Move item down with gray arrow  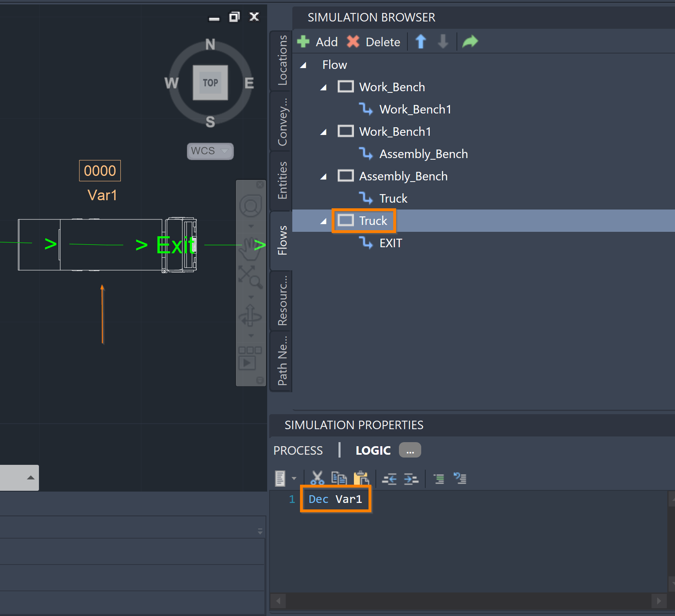coord(443,42)
